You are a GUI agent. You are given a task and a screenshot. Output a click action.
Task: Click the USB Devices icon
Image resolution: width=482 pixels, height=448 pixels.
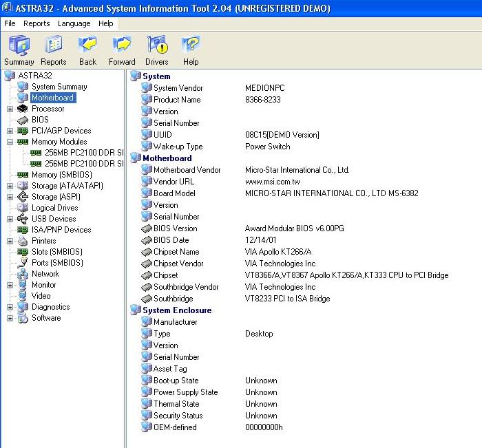23,219
